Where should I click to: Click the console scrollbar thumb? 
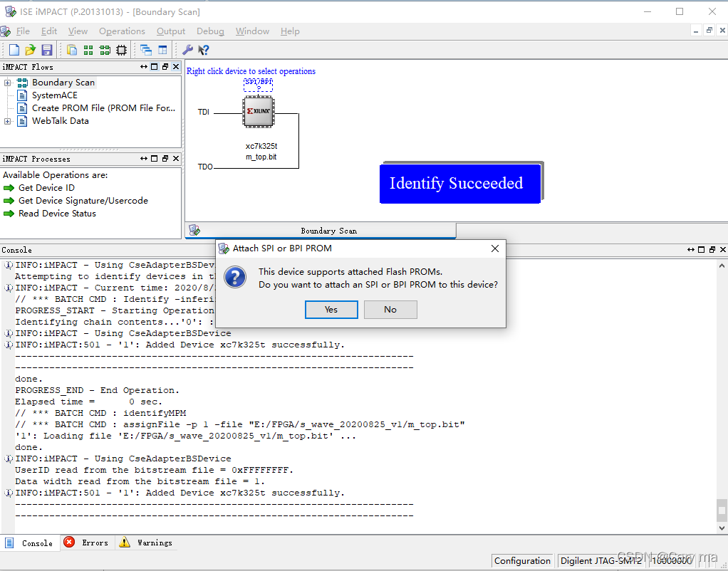point(722,510)
